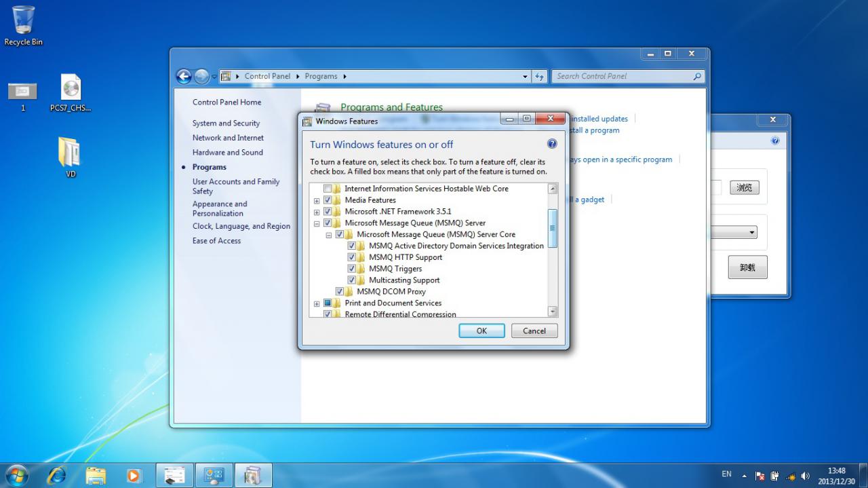Collapse the MSMQ Server Core node
This screenshot has width=868, height=488.
[x=329, y=235]
